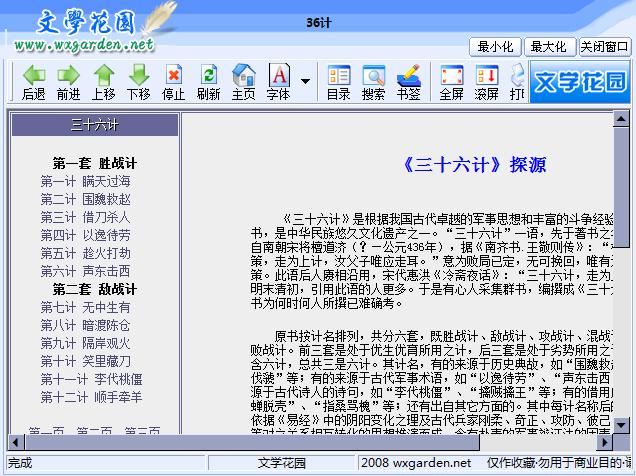The image size is (636, 476).
Task: Click the horizontal scrollbar left arrow
Action: tap(15, 442)
